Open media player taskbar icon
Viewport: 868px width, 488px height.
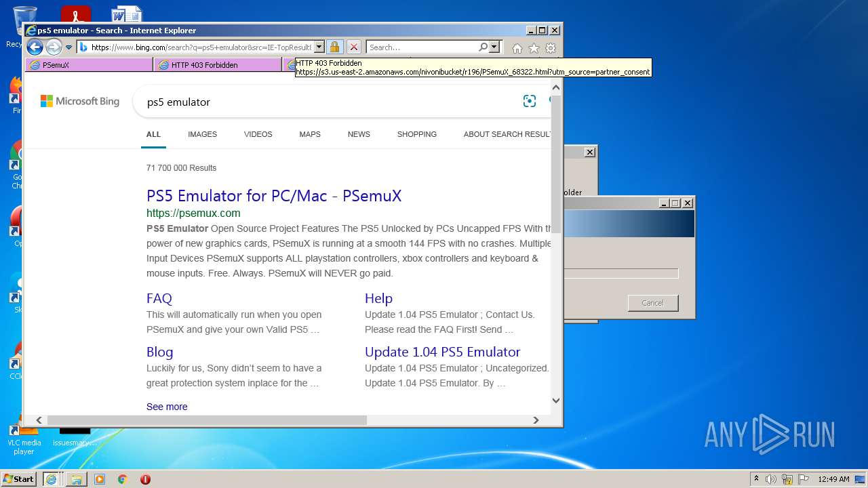[100, 479]
